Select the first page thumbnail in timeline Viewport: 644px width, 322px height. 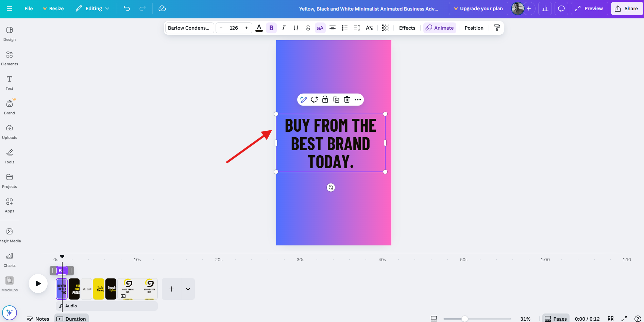[x=62, y=289]
